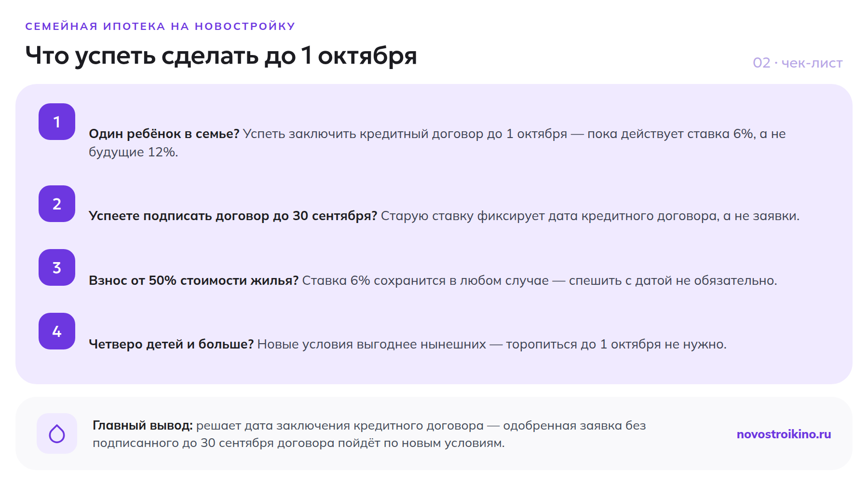Click the heading Что успеть сделать до 1 октября
The width and height of the screenshot is (868, 502).
tap(221, 56)
